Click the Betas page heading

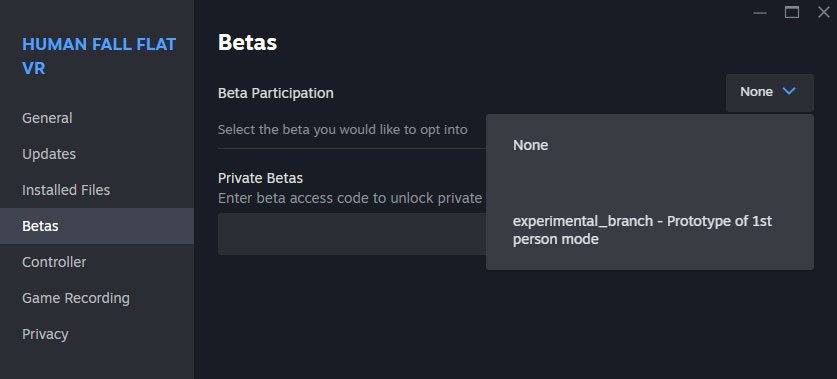pos(247,43)
